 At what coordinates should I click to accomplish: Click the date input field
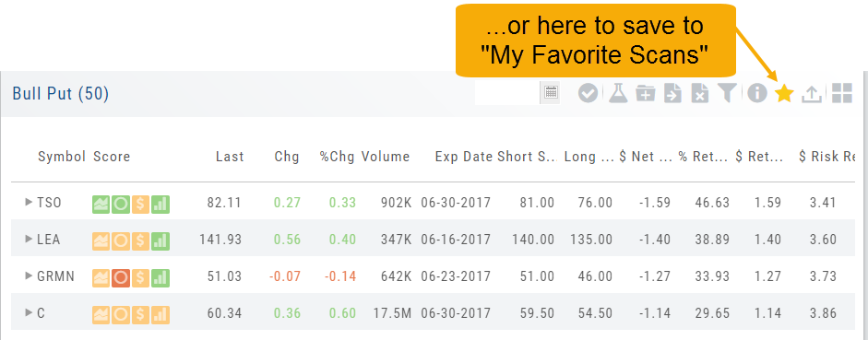pos(507,93)
